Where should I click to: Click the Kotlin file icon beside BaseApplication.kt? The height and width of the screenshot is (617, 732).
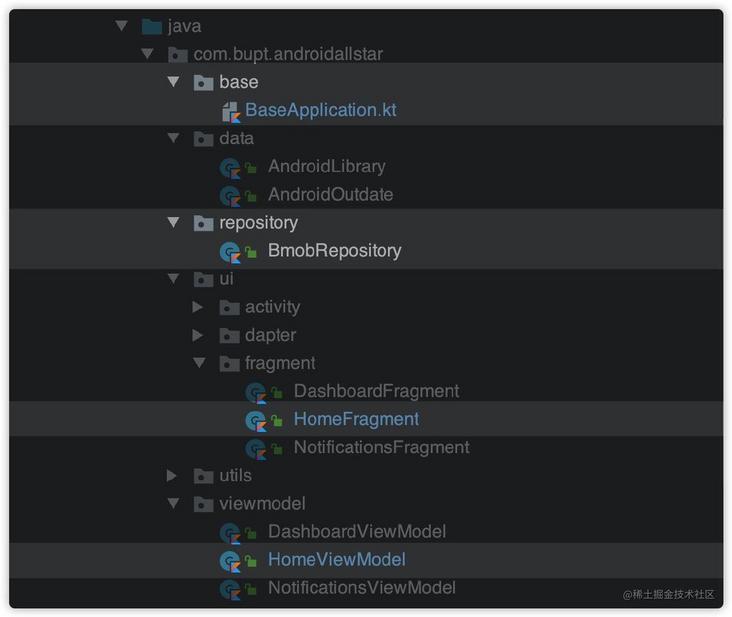(230, 111)
